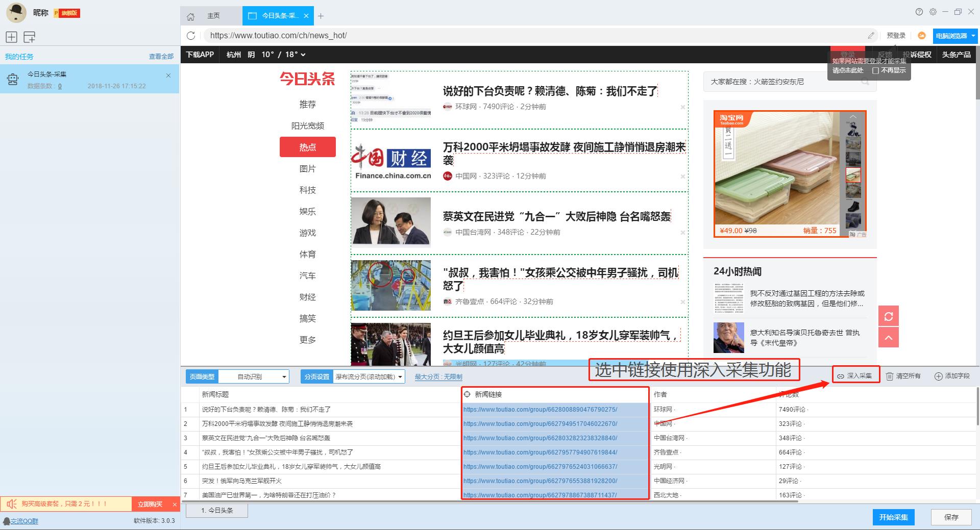Click 下载APP in the page header

(200, 55)
